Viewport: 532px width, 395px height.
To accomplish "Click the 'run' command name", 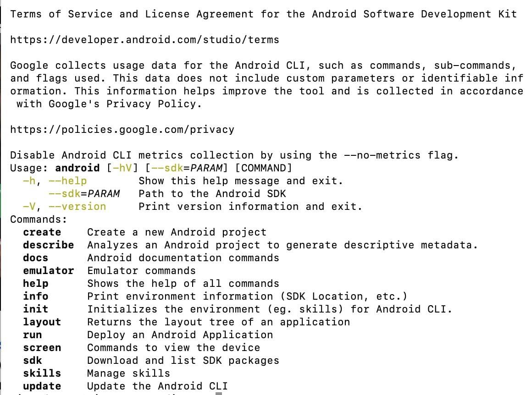I will tap(32, 335).
